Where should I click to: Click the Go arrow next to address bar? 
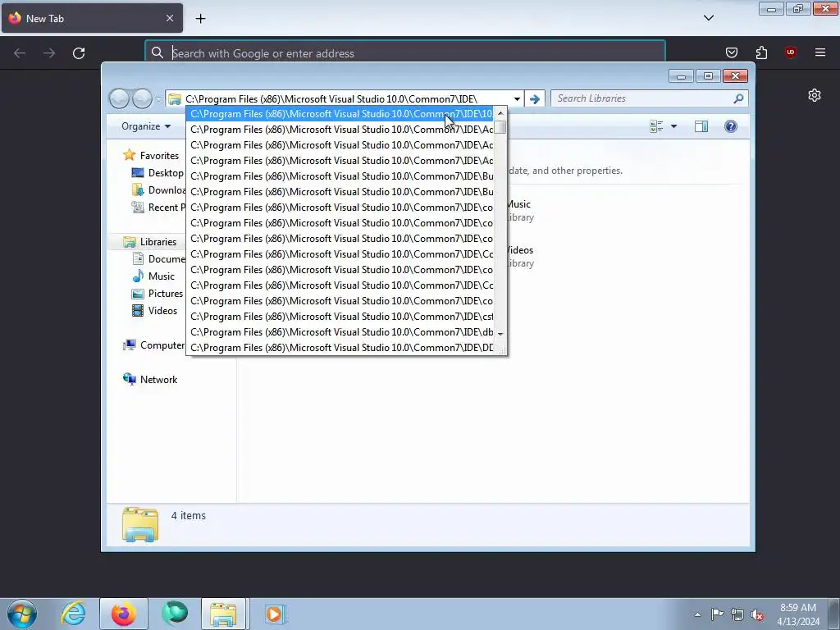tap(535, 99)
